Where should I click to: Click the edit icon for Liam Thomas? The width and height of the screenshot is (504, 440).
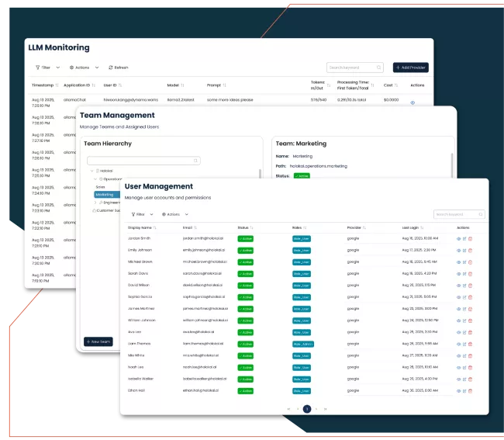[464, 343]
